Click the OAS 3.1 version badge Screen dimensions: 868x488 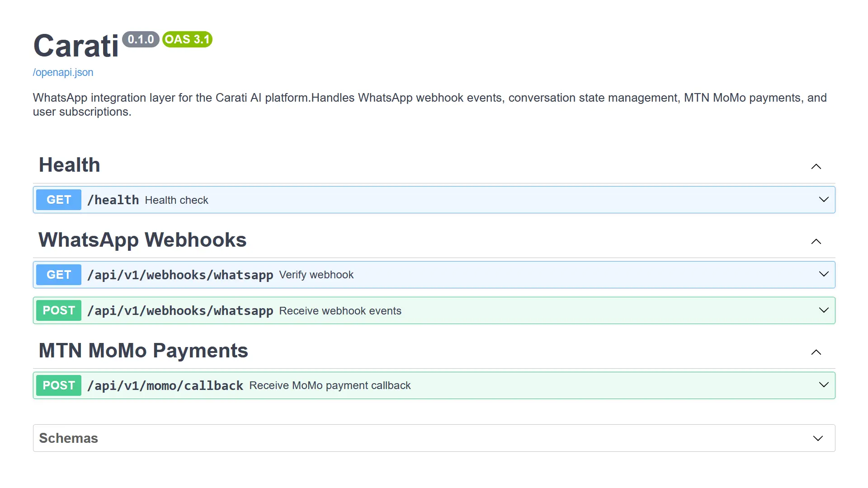pos(187,39)
